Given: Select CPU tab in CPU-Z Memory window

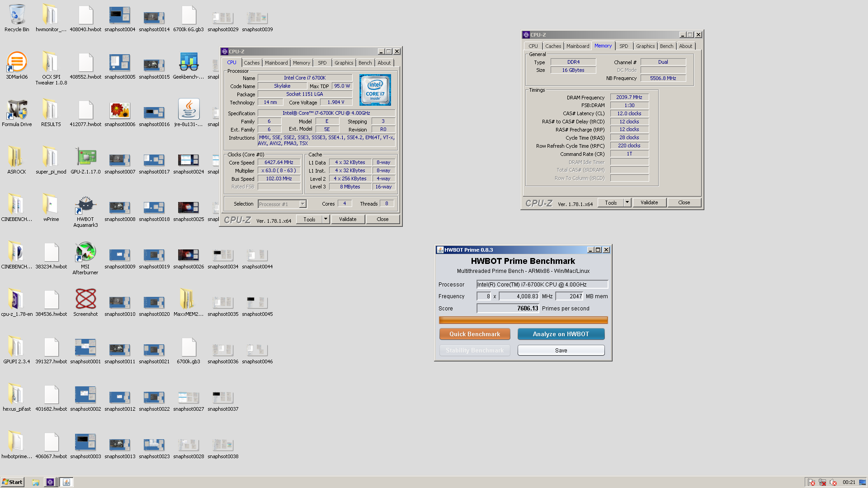Looking at the screenshot, I should (533, 46).
